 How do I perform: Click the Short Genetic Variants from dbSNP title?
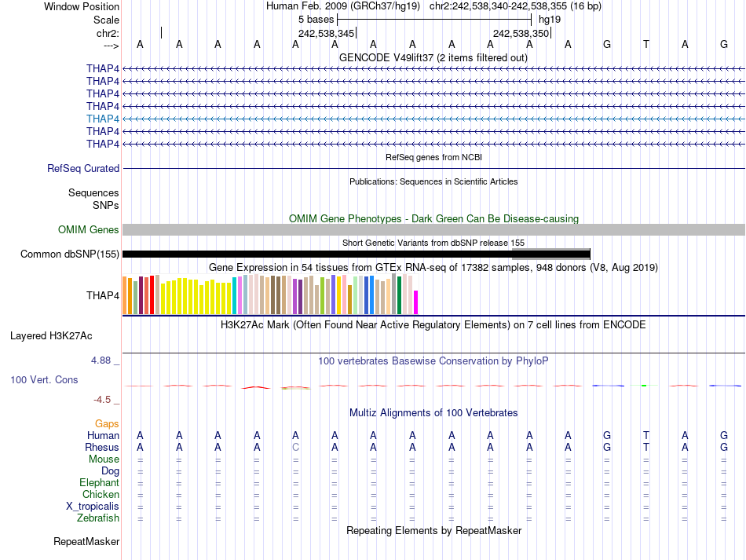tap(433, 243)
